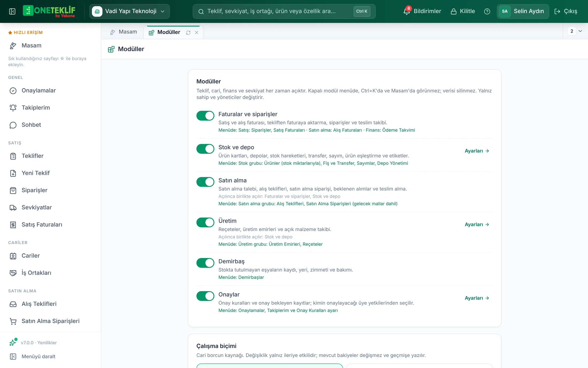The image size is (588, 368).
Task: Toggle the Stok ve depo module
Action: point(205,149)
